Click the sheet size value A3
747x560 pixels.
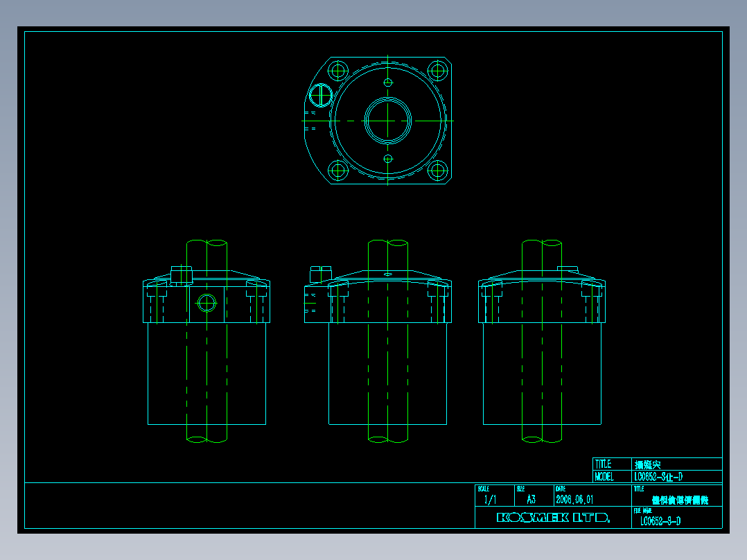(531, 500)
